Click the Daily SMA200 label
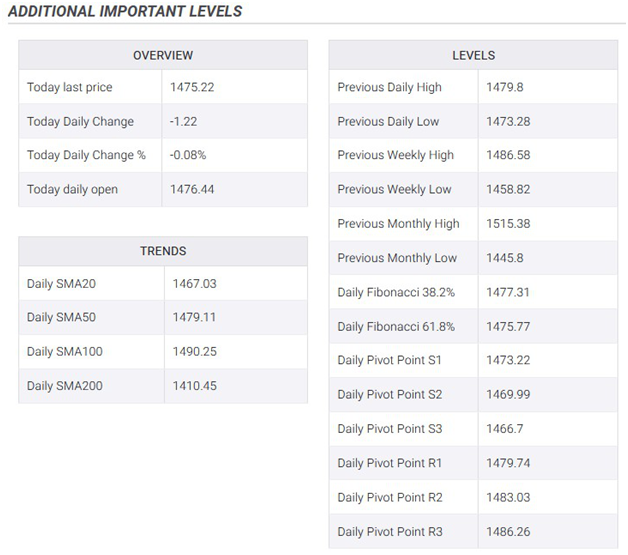This screenshot has height=555, width=628. pos(65,386)
